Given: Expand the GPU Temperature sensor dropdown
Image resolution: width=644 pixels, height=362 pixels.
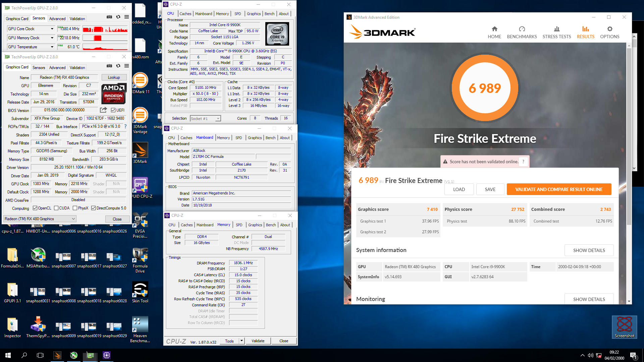Looking at the screenshot, I should pos(52,47).
